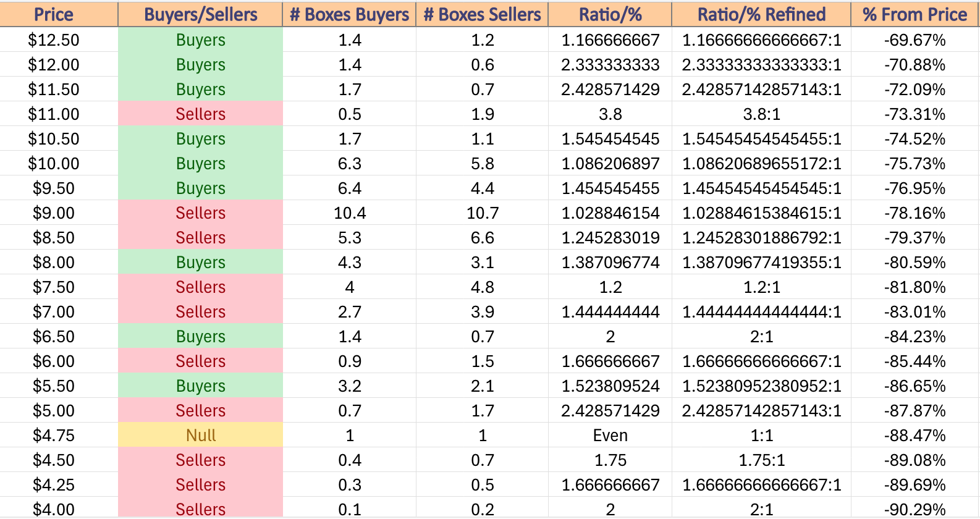980x519 pixels.
Task: Select the Price column header
Action: pyautogui.click(x=54, y=14)
